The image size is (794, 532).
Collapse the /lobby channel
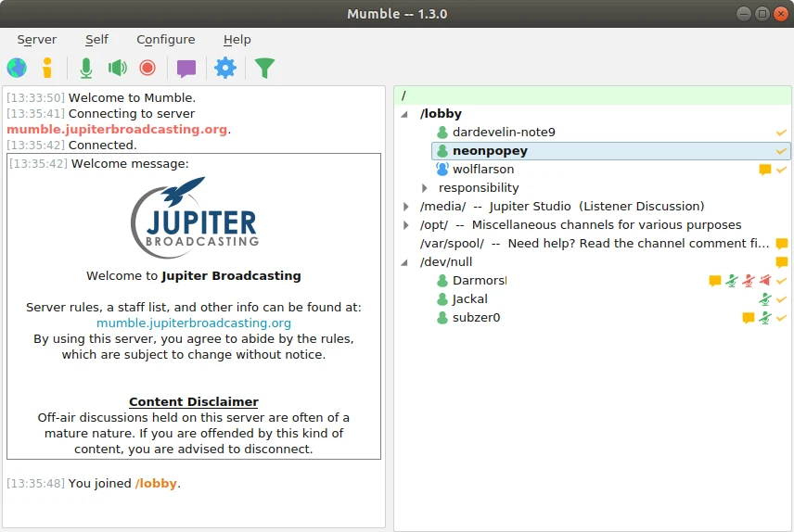pos(404,114)
